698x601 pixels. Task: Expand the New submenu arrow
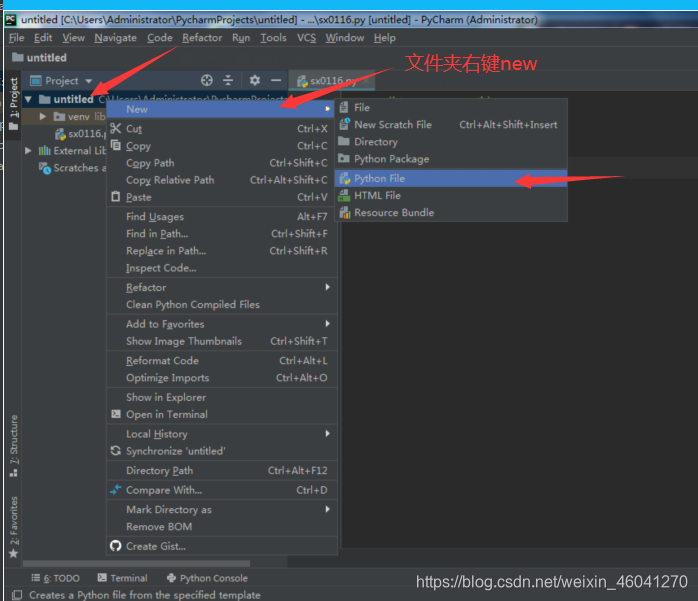[x=328, y=109]
